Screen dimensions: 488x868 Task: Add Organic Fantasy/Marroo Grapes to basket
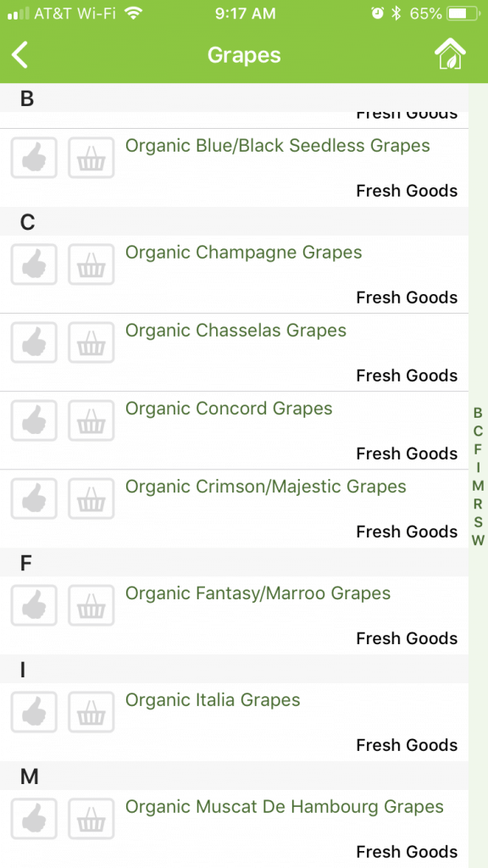(91, 605)
